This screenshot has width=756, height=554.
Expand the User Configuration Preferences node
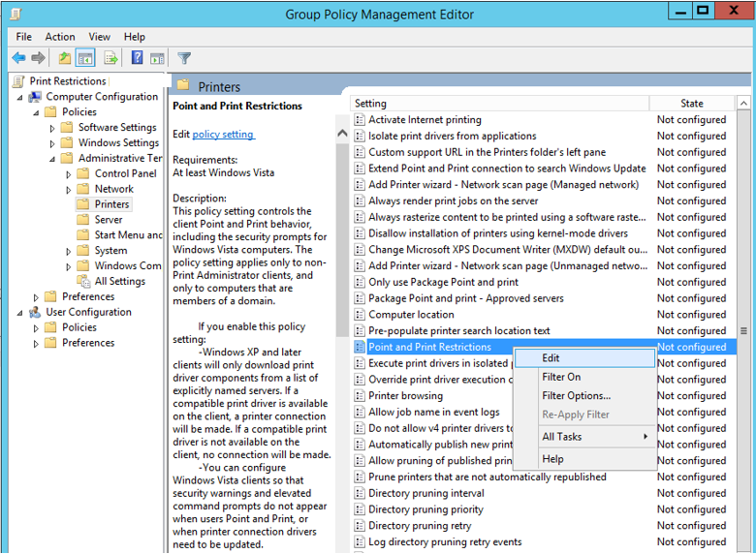(x=37, y=343)
